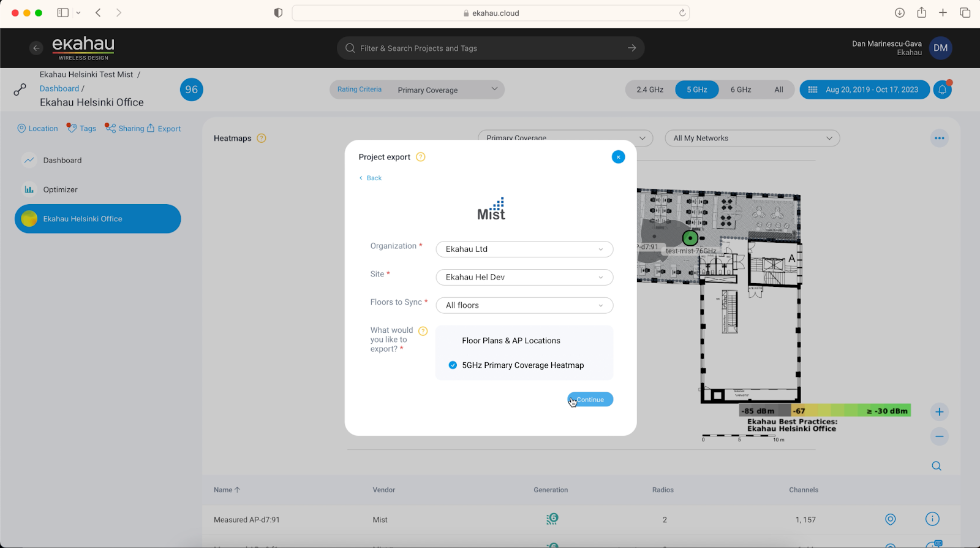The width and height of the screenshot is (980, 548).
Task: Open the notifications bell icon
Action: click(943, 89)
